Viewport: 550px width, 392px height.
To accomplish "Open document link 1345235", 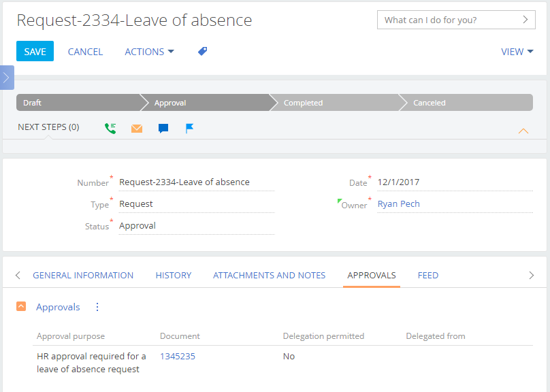I will tap(178, 356).
